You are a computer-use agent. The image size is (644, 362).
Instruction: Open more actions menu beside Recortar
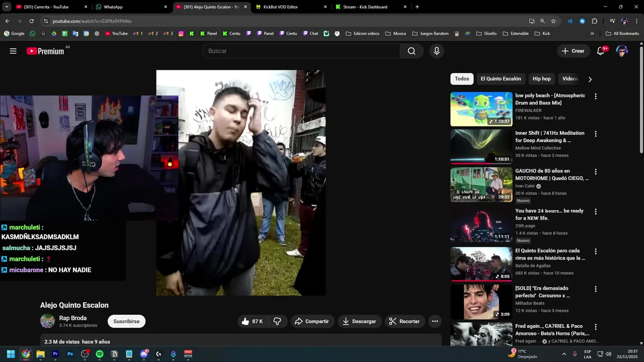(435, 321)
